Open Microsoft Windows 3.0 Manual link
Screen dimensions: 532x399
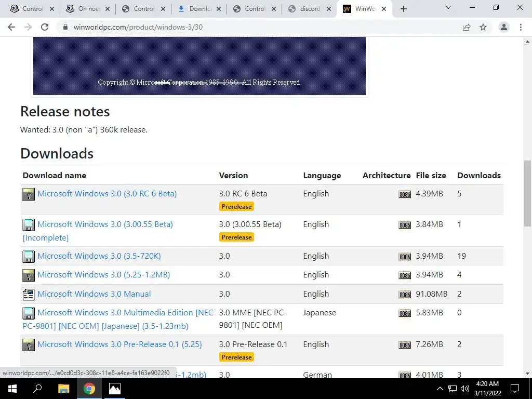point(94,294)
